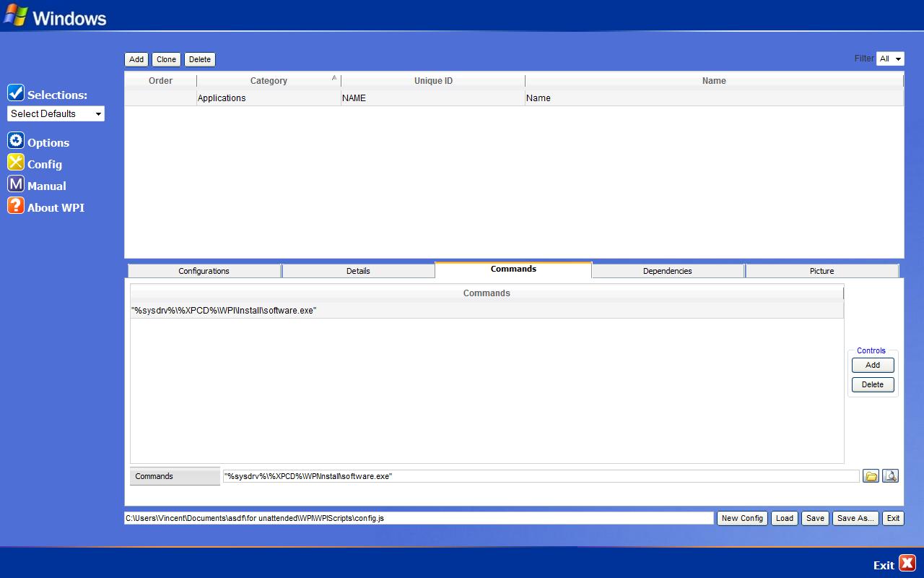Open the Filter All dropdown
Screen dimensions: 924x578
pyautogui.click(x=890, y=59)
